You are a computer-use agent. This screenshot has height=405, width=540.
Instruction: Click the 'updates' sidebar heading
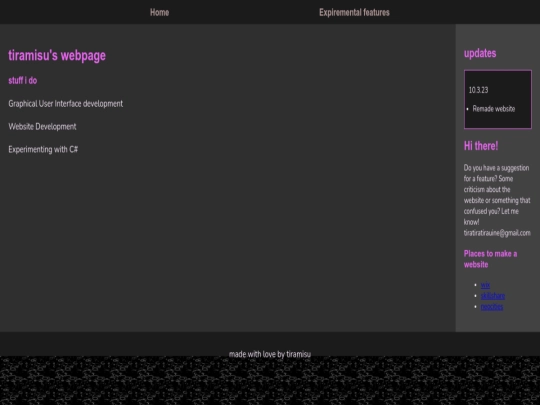click(x=480, y=53)
